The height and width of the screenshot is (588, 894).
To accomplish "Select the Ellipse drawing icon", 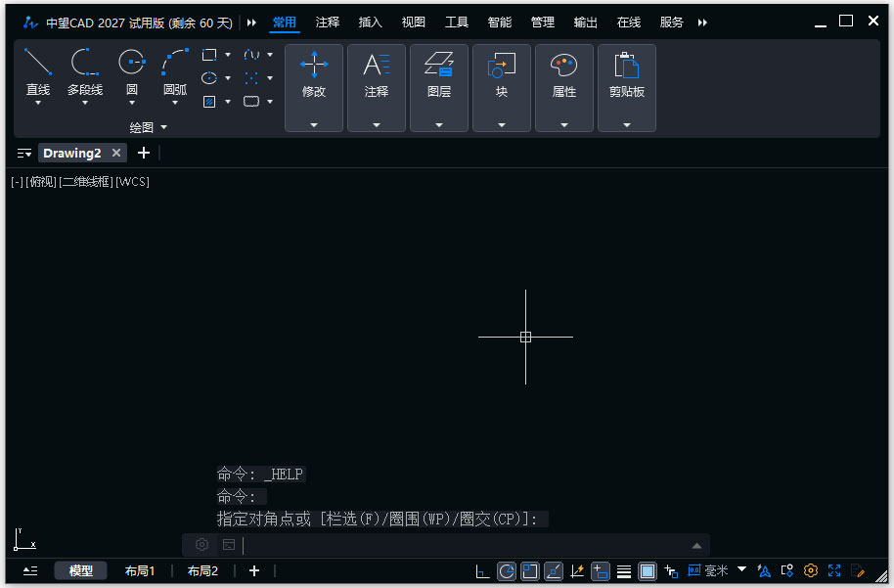I will tap(210, 78).
